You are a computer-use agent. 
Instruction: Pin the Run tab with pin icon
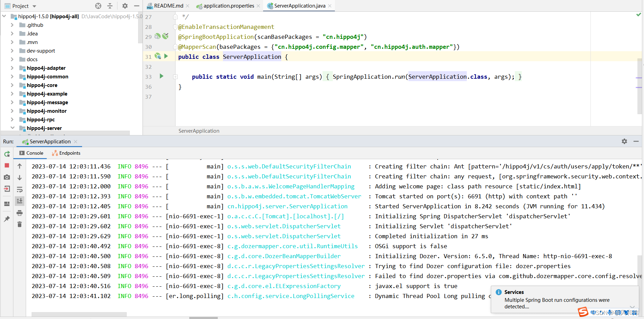[7, 219]
